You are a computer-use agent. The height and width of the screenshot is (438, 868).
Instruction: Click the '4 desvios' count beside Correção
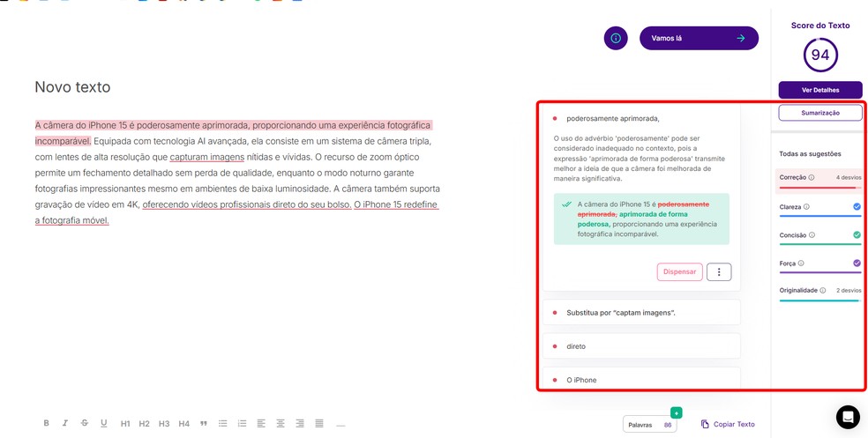coord(849,177)
